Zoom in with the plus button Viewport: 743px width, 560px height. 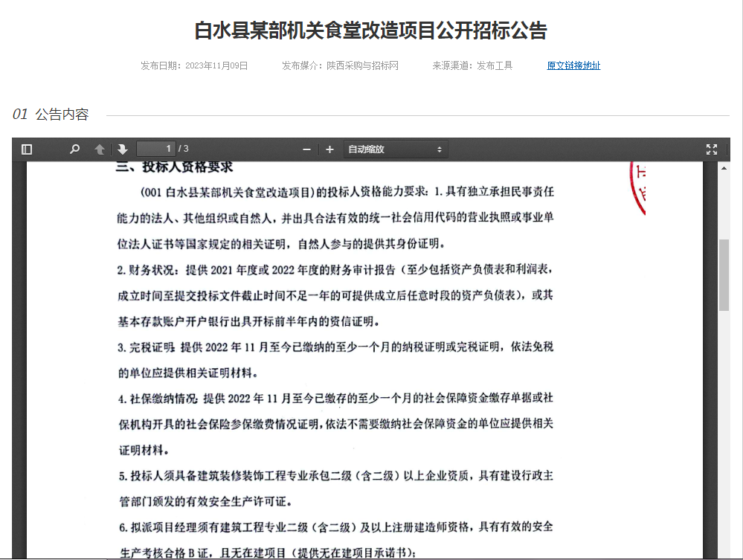[329, 149]
